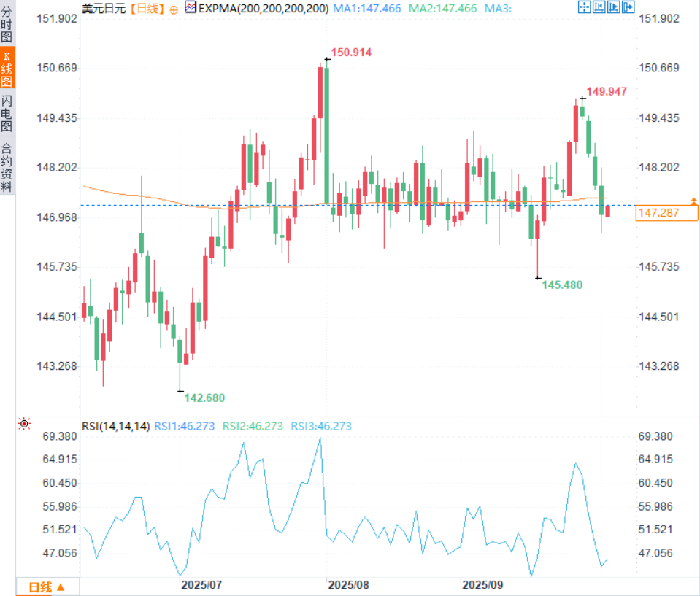Switch to the 分时图 side tab
The width and height of the screenshot is (700, 596).
7,24
